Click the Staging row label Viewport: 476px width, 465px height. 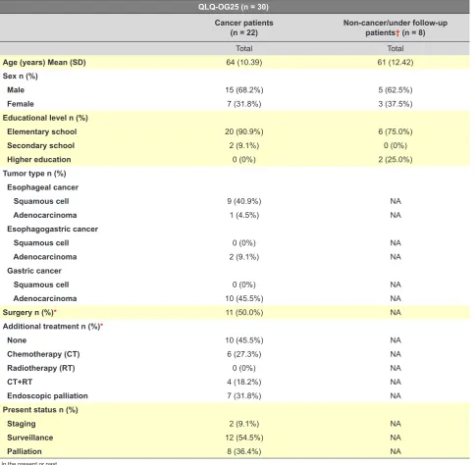[22, 424]
